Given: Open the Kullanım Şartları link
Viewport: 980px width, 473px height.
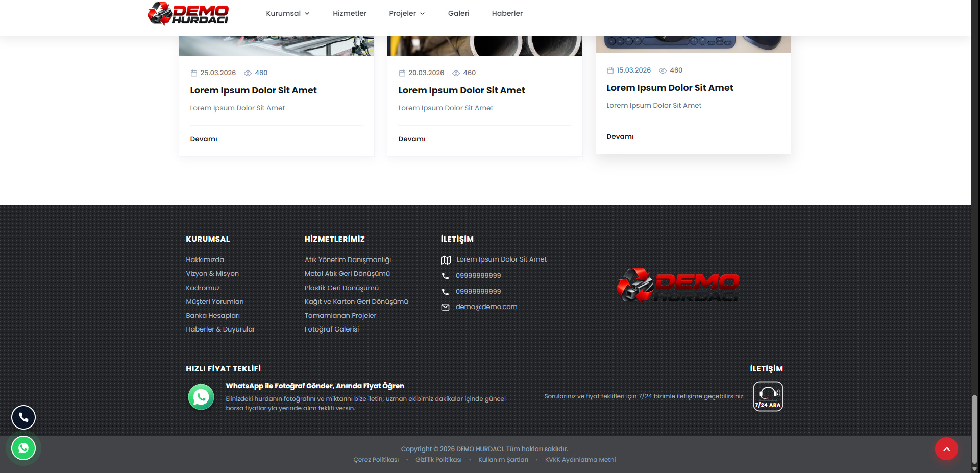Looking at the screenshot, I should [503, 459].
